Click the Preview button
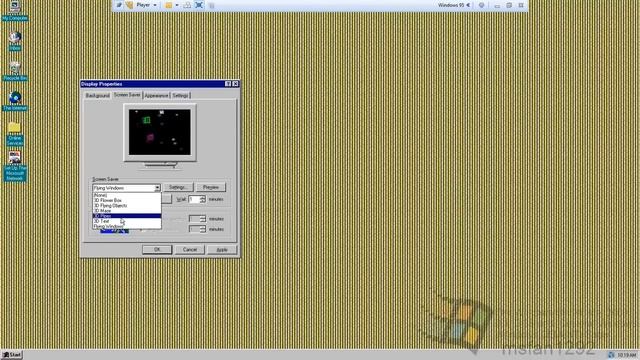The height and width of the screenshot is (360, 640). pos(211,187)
